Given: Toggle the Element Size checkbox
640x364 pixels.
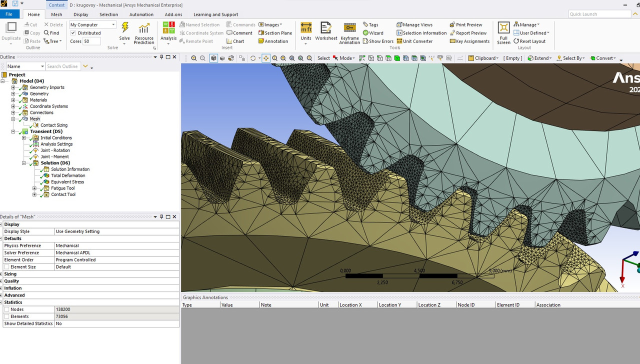Looking at the screenshot, I should (x=6, y=267).
